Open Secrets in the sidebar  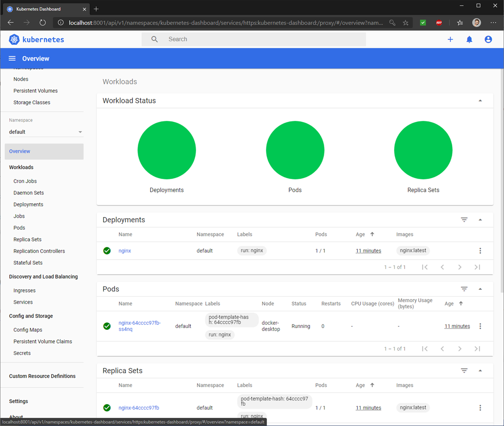coord(22,353)
